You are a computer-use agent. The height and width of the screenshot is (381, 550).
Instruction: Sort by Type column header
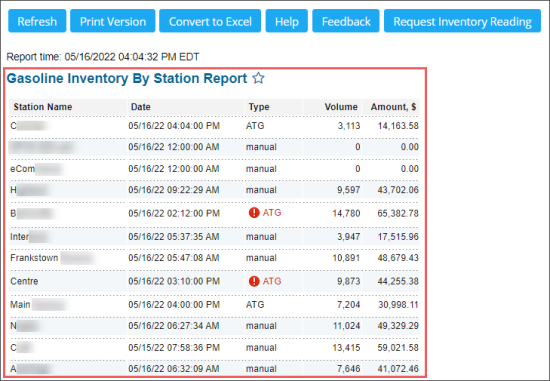coord(259,107)
